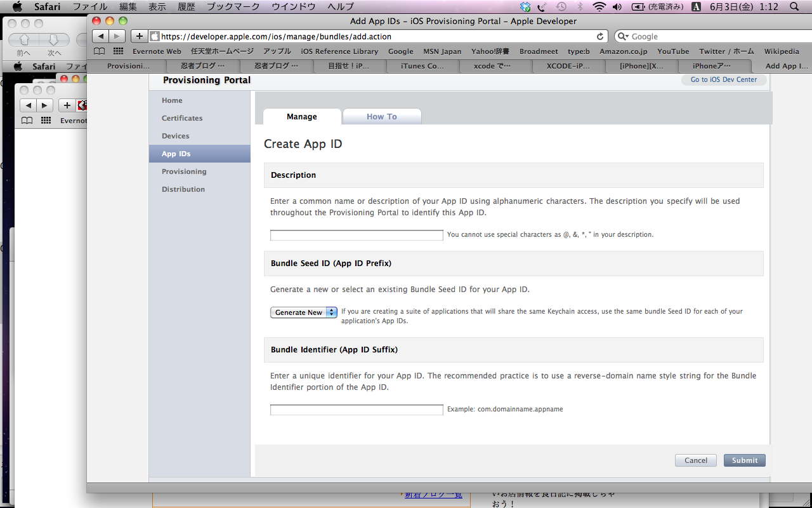Viewport: 812px width, 508px height.
Task: Select App IDs in the portal sidebar
Action: coord(200,154)
